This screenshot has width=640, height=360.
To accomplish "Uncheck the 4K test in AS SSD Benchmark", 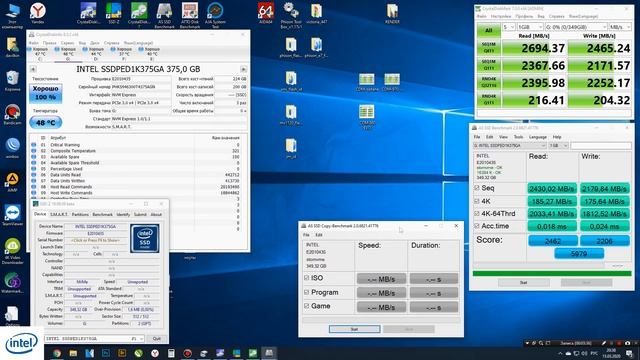I will click(477, 201).
